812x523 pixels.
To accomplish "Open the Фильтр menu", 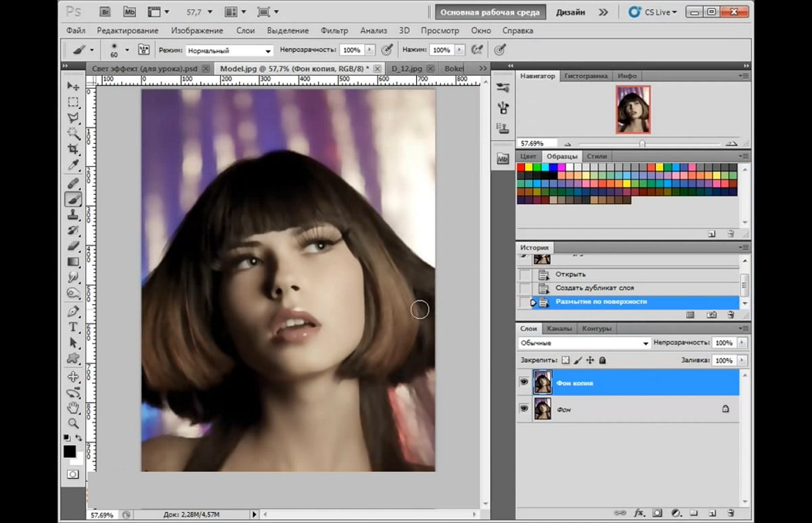I will 334,30.
